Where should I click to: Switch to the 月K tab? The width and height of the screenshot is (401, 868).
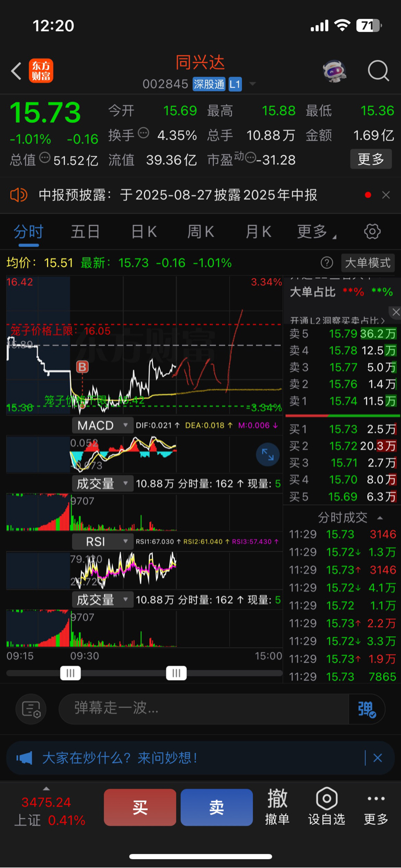(x=258, y=232)
